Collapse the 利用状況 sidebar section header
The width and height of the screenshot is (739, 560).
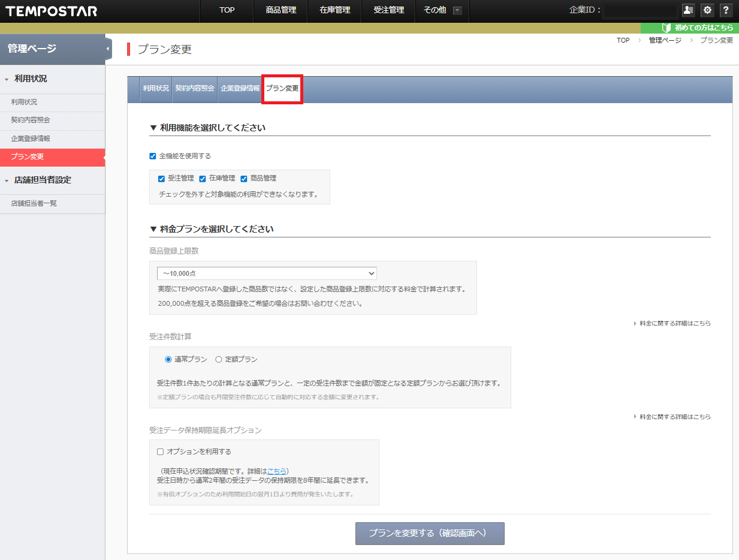[52, 79]
